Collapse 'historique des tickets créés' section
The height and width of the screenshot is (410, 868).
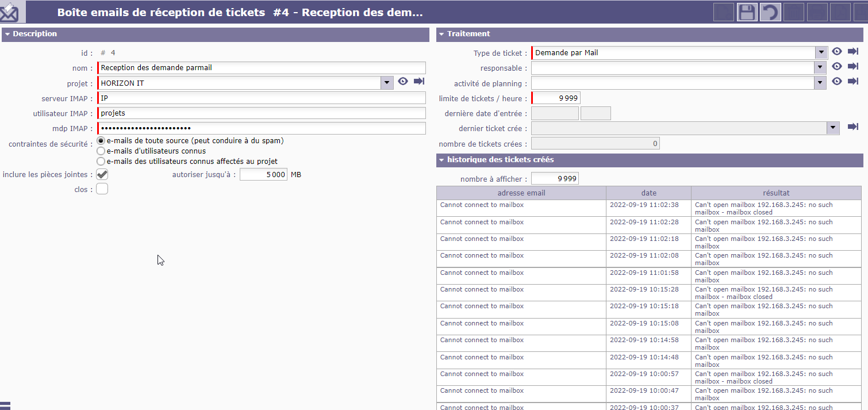[x=441, y=160]
